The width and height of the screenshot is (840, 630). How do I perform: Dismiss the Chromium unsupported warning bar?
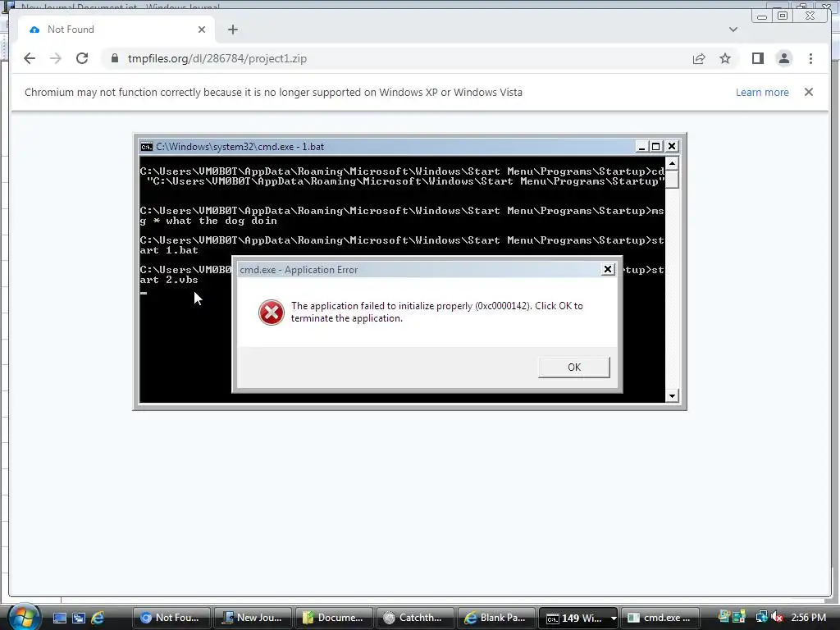click(x=809, y=92)
